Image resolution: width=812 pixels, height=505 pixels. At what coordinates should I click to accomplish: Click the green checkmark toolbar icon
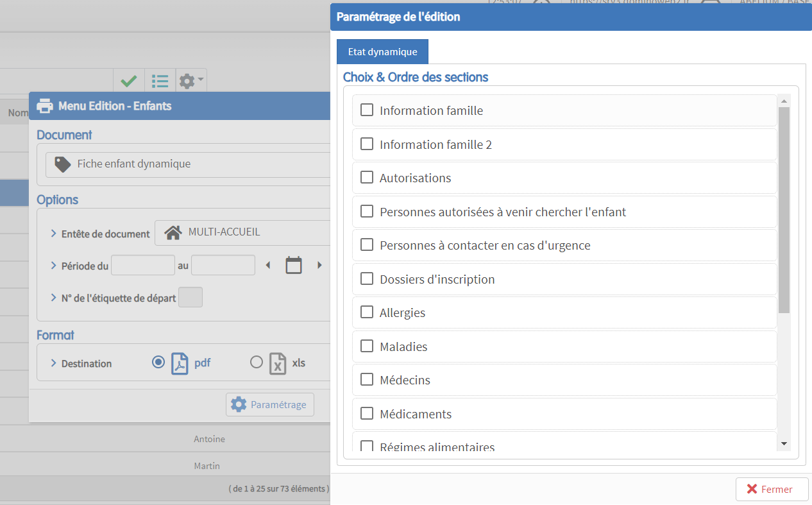coord(129,81)
